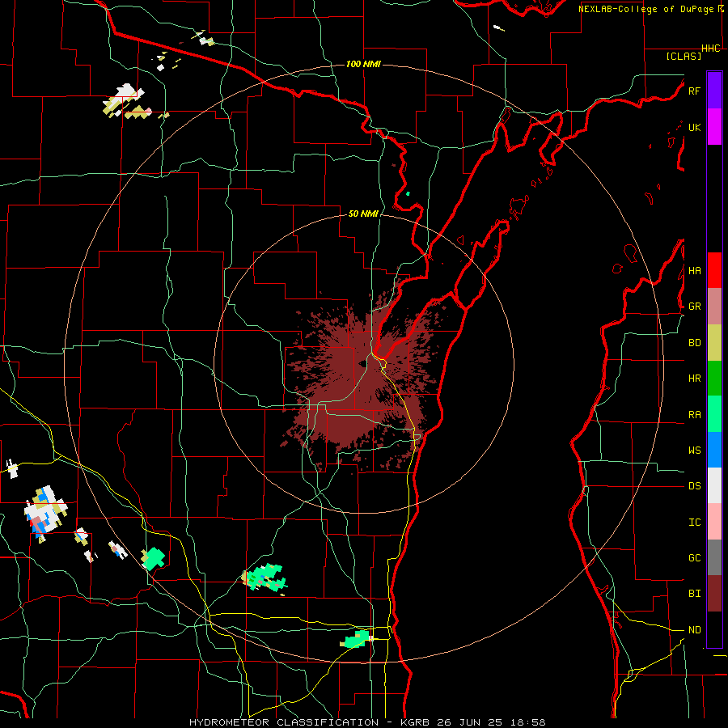The height and width of the screenshot is (728, 728).
Task: Click the IC light pink legend swatch
Action: (714, 522)
